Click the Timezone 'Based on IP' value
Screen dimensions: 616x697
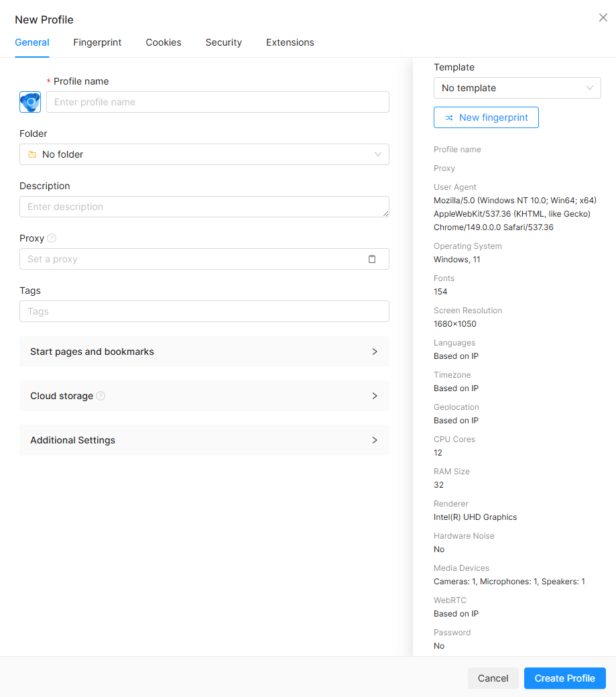tap(456, 388)
